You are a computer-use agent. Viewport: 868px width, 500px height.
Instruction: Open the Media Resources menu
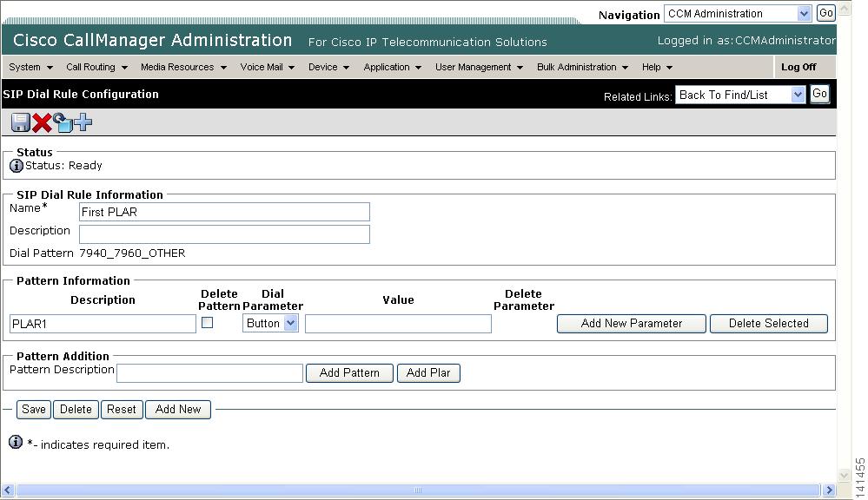click(184, 67)
